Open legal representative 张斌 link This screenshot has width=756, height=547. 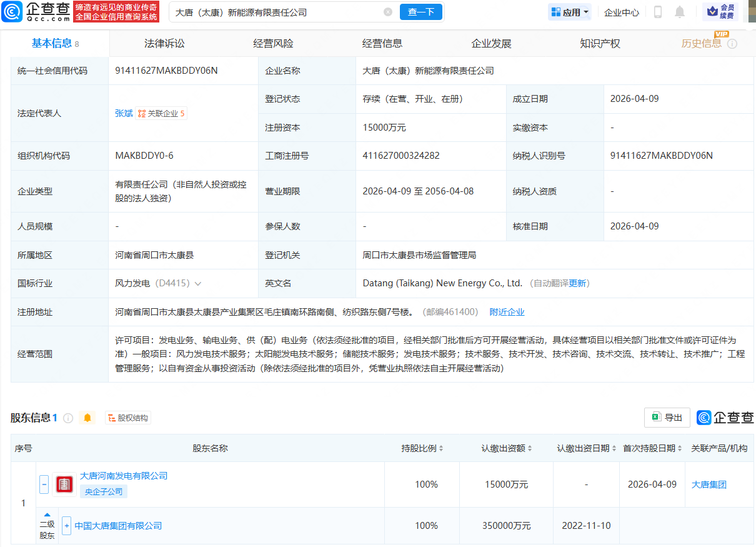click(x=124, y=113)
